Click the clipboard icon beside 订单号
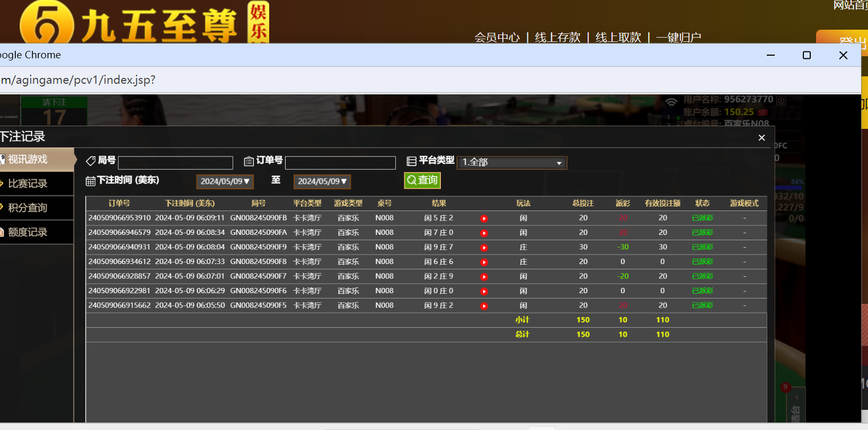 249,161
